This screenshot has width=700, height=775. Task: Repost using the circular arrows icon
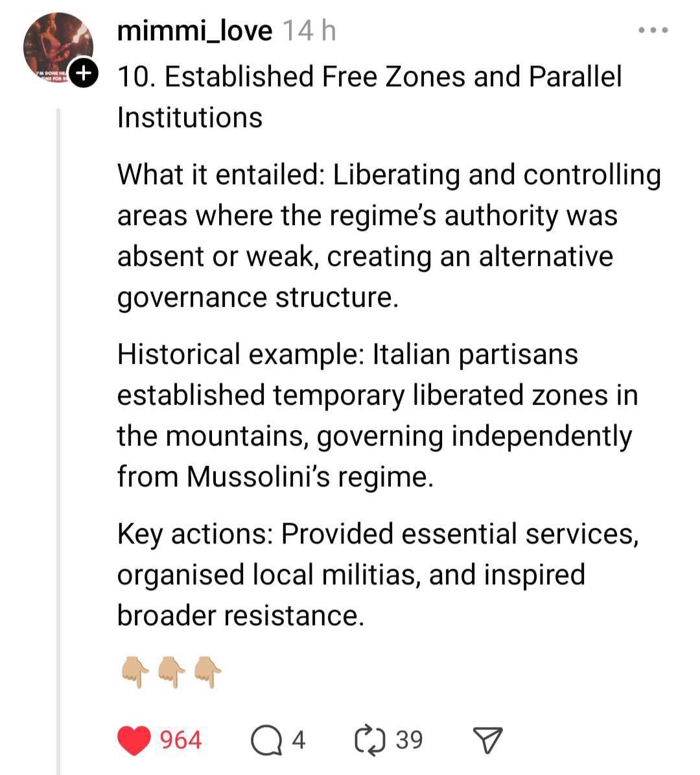tap(371, 740)
